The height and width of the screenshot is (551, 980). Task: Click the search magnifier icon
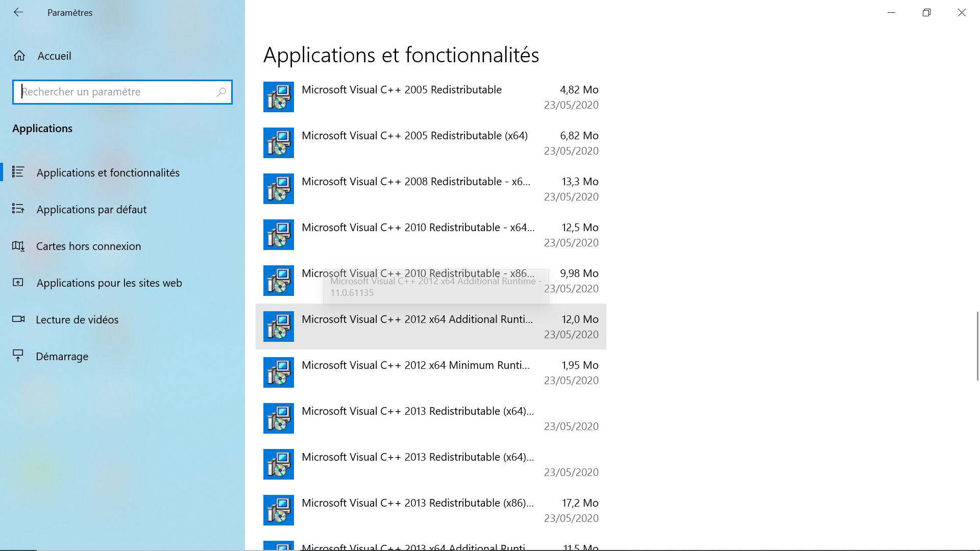pos(221,92)
